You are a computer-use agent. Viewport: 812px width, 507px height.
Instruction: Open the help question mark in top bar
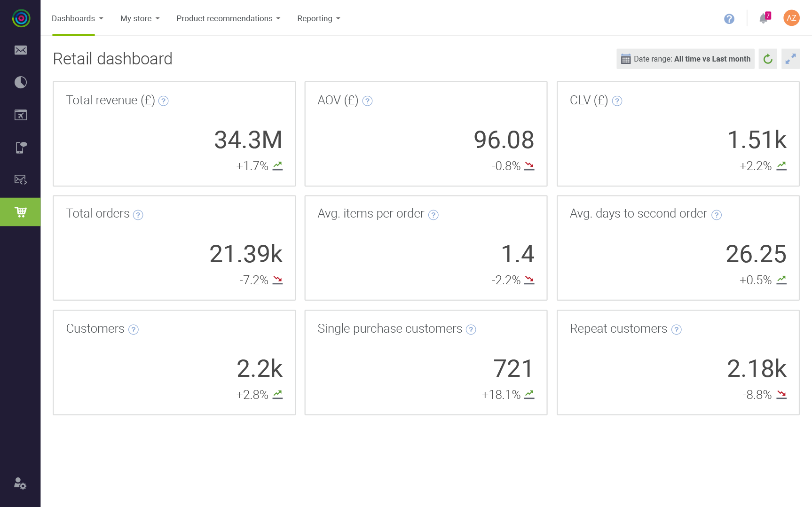(x=729, y=19)
